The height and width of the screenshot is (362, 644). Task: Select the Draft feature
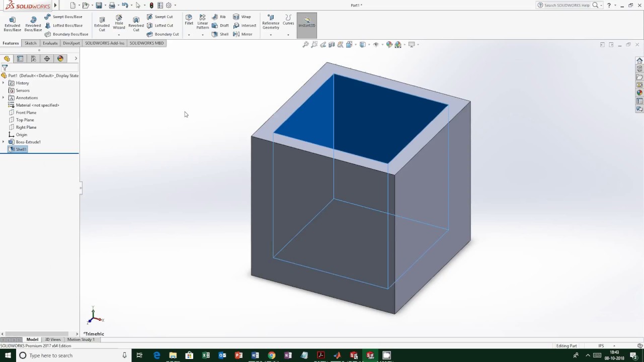220,25
